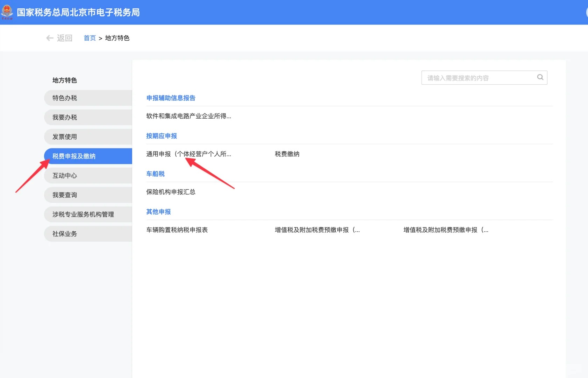Open the 保险机构申报汇总 link

coord(171,192)
